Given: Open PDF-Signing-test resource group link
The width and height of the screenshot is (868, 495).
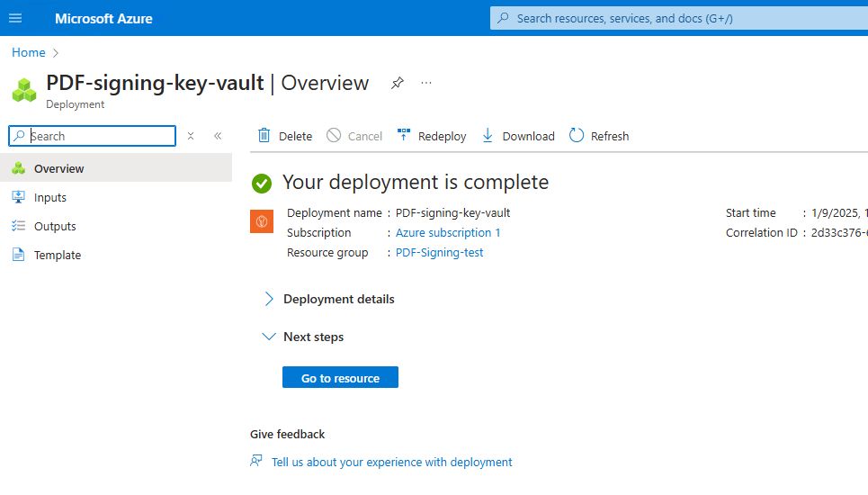Looking at the screenshot, I should pyautogui.click(x=439, y=253).
